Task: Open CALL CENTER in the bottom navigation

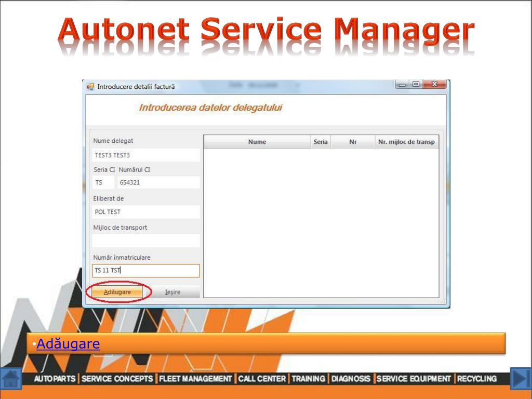Action: 262,379
